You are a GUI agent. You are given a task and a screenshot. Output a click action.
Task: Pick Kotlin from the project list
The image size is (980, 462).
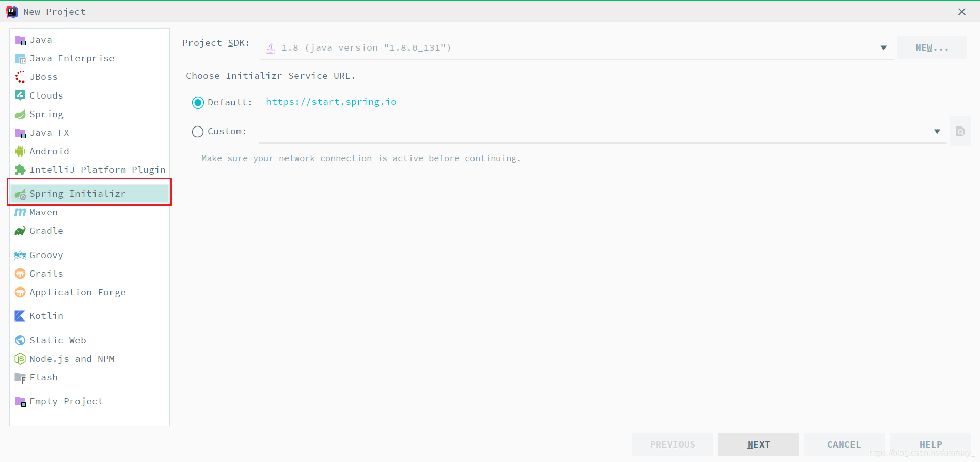coord(90,316)
